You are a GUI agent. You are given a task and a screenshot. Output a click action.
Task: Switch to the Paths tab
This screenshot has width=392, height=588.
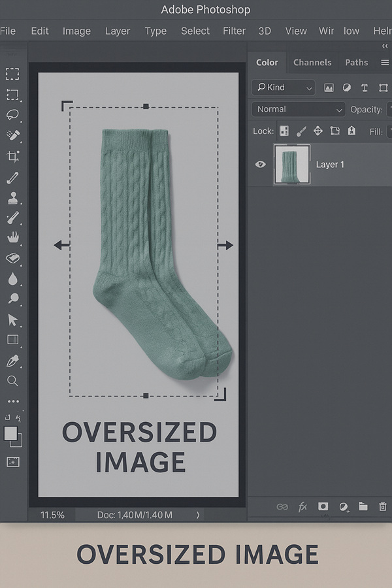click(x=356, y=62)
